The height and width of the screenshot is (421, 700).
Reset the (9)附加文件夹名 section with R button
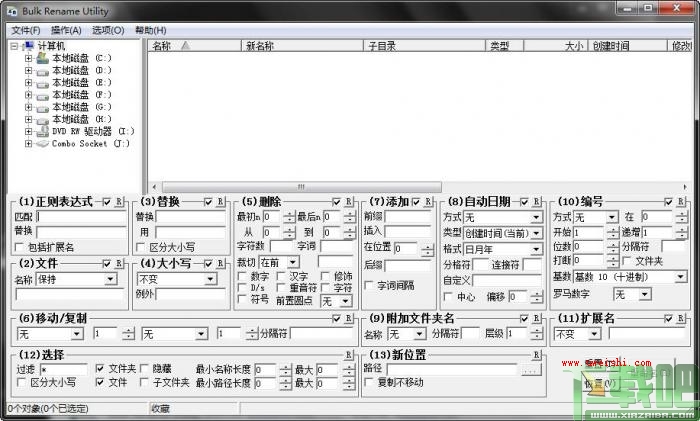537,318
